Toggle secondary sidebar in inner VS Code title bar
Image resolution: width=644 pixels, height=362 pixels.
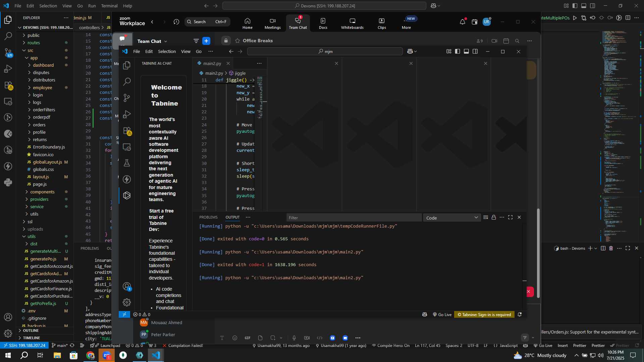475,51
